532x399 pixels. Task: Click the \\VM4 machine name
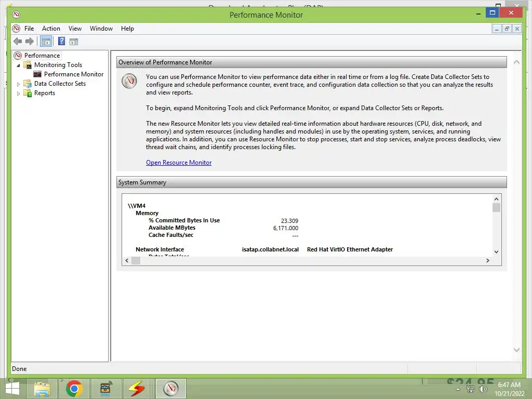coord(137,206)
